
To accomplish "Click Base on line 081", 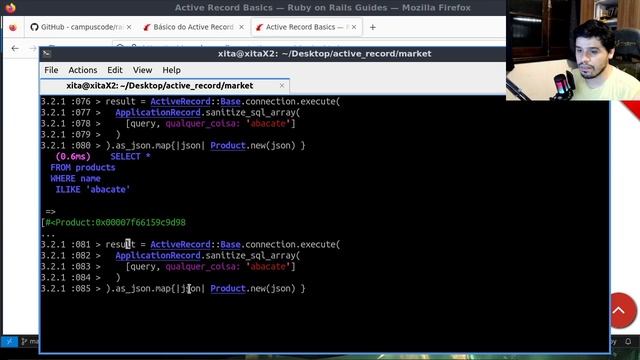I will 230,244.
